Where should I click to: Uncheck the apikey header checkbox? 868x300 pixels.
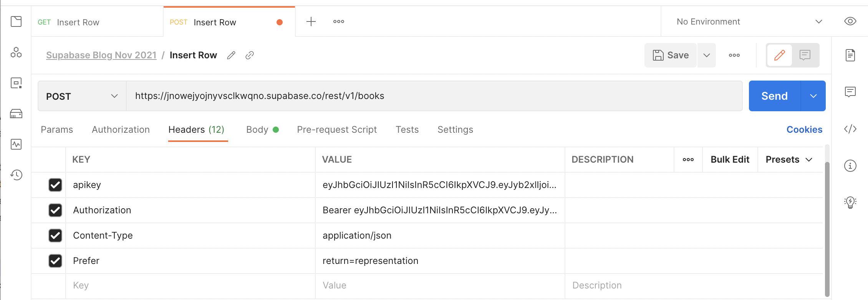pyautogui.click(x=55, y=185)
